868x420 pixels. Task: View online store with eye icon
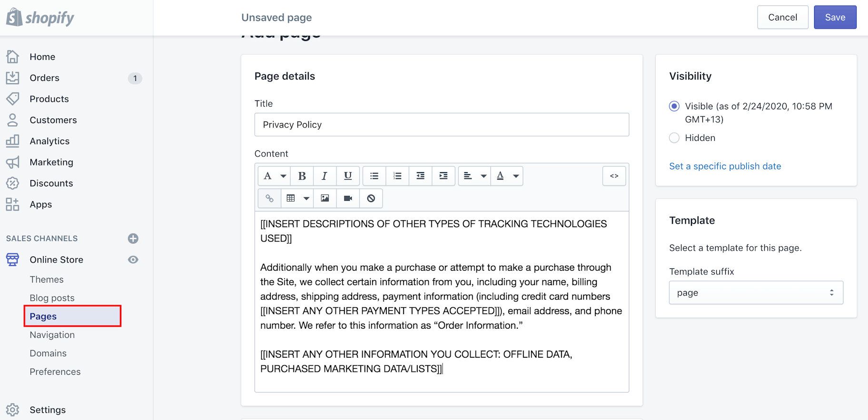[133, 260]
